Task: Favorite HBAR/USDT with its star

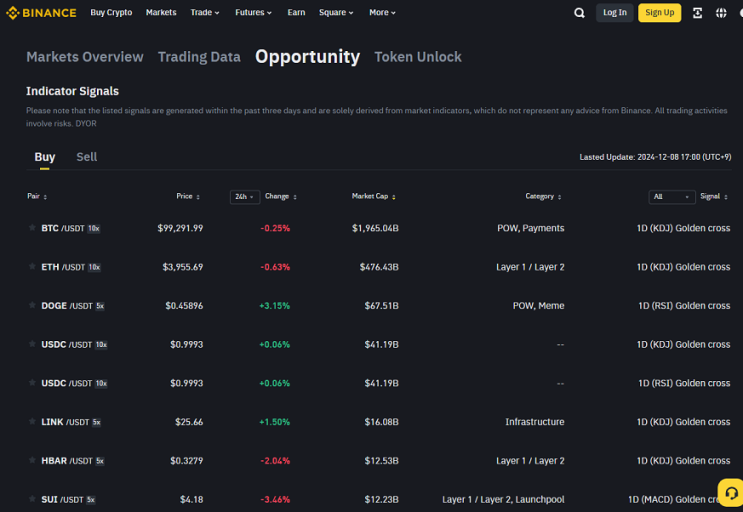Action: click(x=32, y=460)
